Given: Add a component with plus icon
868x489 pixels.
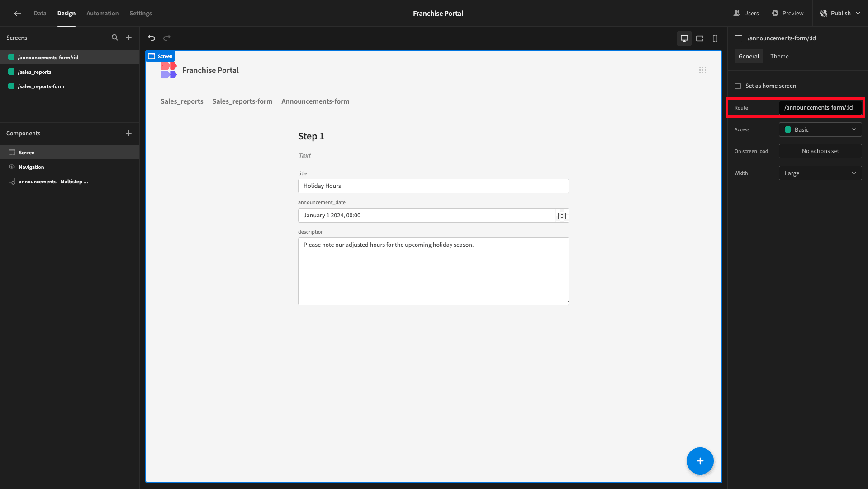Looking at the screenshot, I should coord(129,133).
